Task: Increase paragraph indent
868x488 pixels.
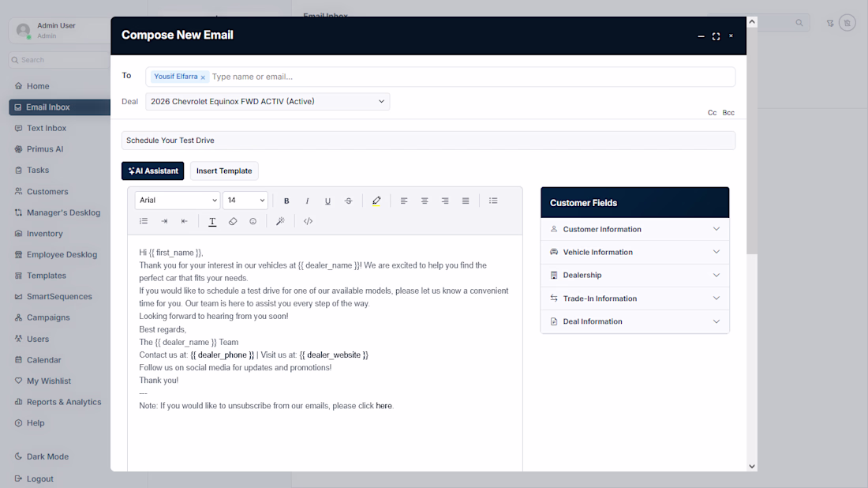Action: [x=164, y=221]
